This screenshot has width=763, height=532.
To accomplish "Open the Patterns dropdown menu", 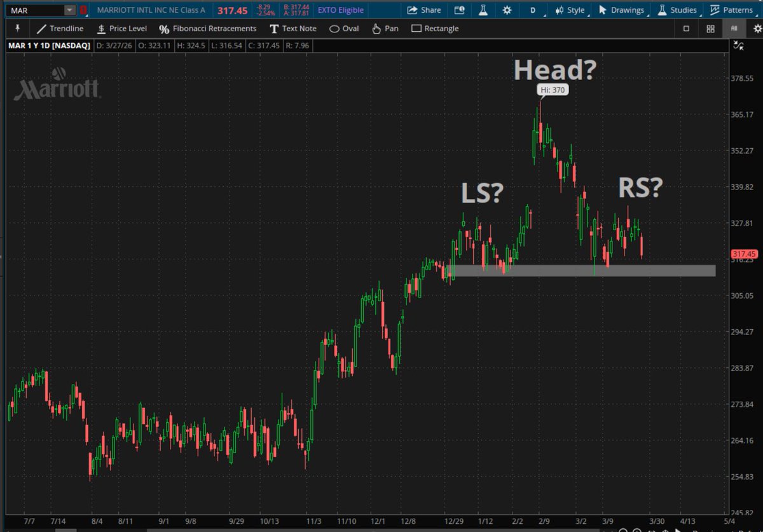I will 732,10.
